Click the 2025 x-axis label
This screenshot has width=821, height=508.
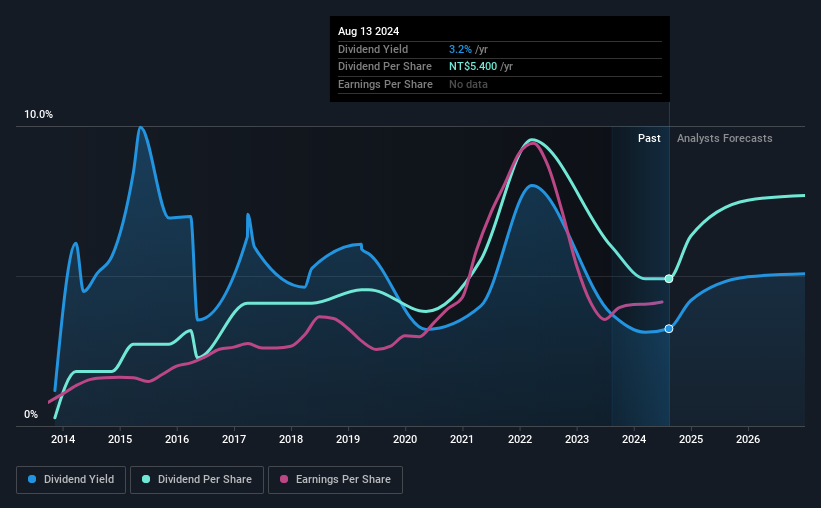point(691,439)
